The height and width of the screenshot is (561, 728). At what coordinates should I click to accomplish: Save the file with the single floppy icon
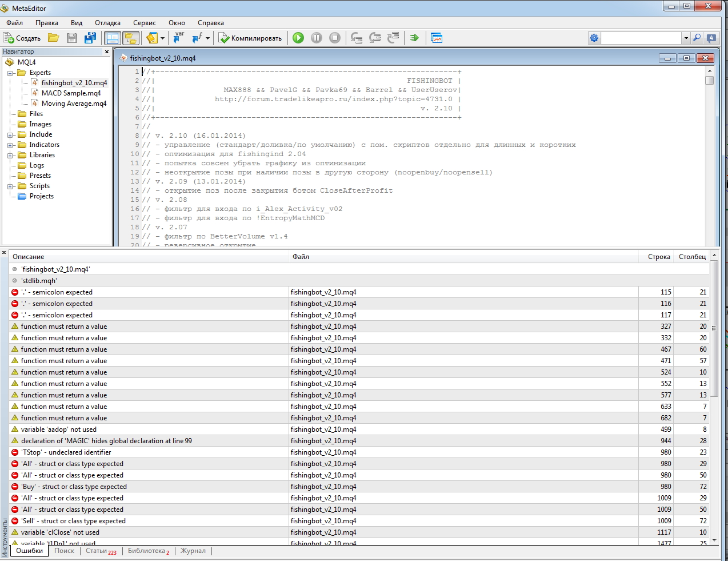[x=72, y=38]
